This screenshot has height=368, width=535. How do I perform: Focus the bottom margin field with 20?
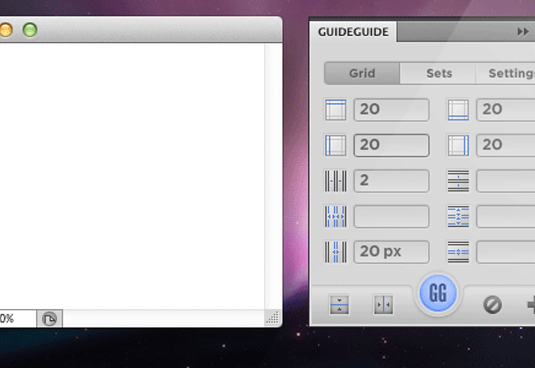(506, 109)
